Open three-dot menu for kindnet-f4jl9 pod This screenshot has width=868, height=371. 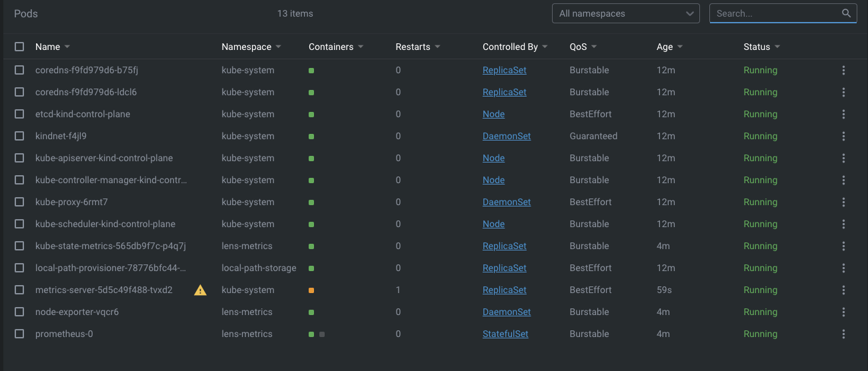[843, 136]
